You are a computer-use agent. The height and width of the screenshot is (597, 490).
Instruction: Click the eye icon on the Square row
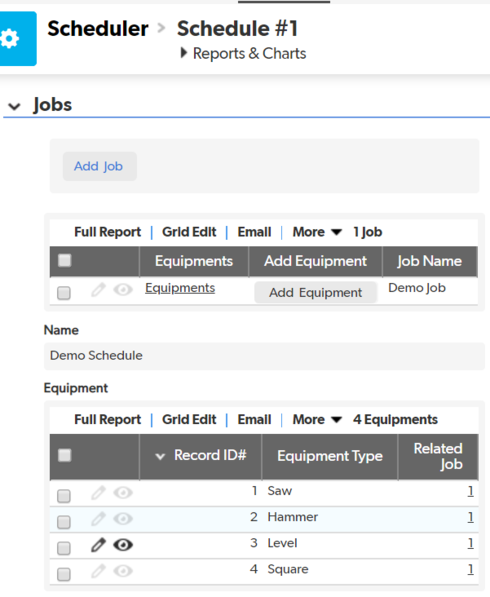pyautogui.click(x=123, y=571)
